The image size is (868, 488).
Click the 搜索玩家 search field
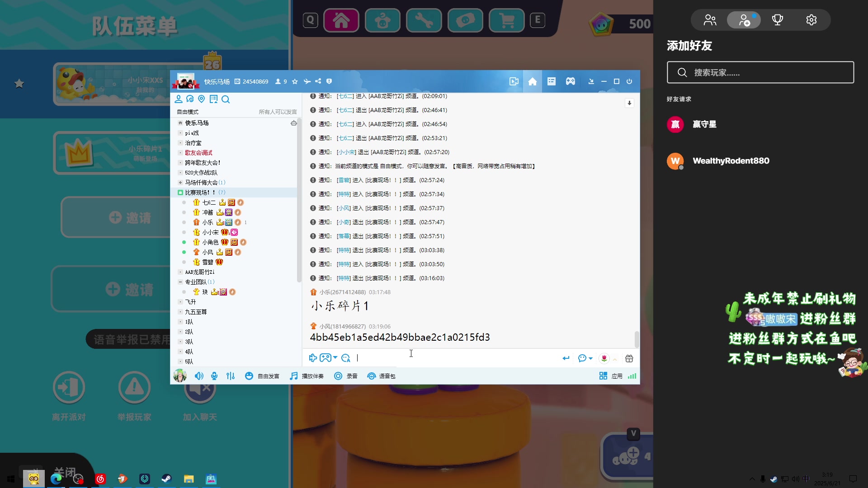[x=760, y=72]
